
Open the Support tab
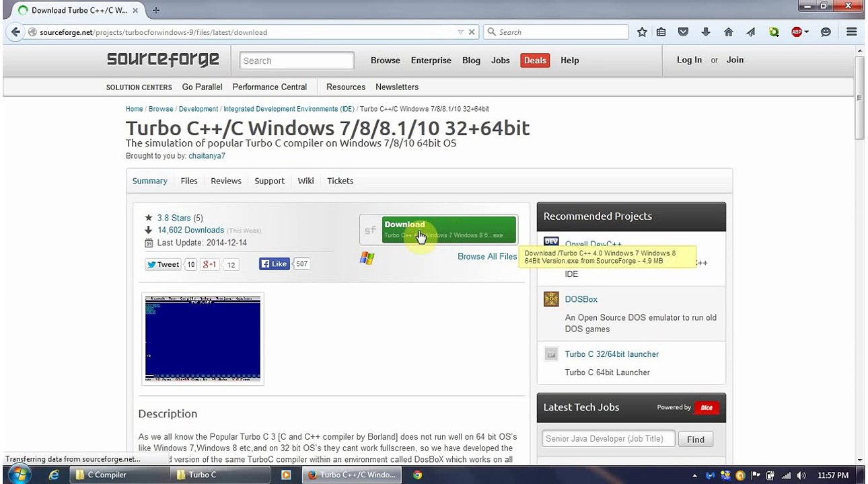(x=269, y=181)
